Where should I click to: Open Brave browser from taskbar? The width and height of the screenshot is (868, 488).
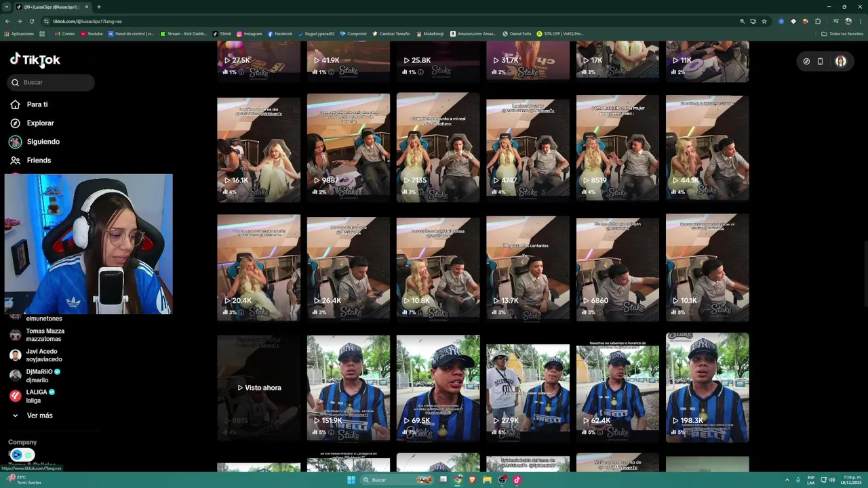[473, 480]
